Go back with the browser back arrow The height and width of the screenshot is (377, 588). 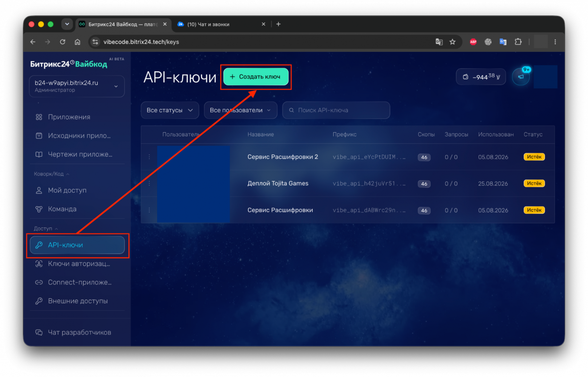[x=33, y=42]
